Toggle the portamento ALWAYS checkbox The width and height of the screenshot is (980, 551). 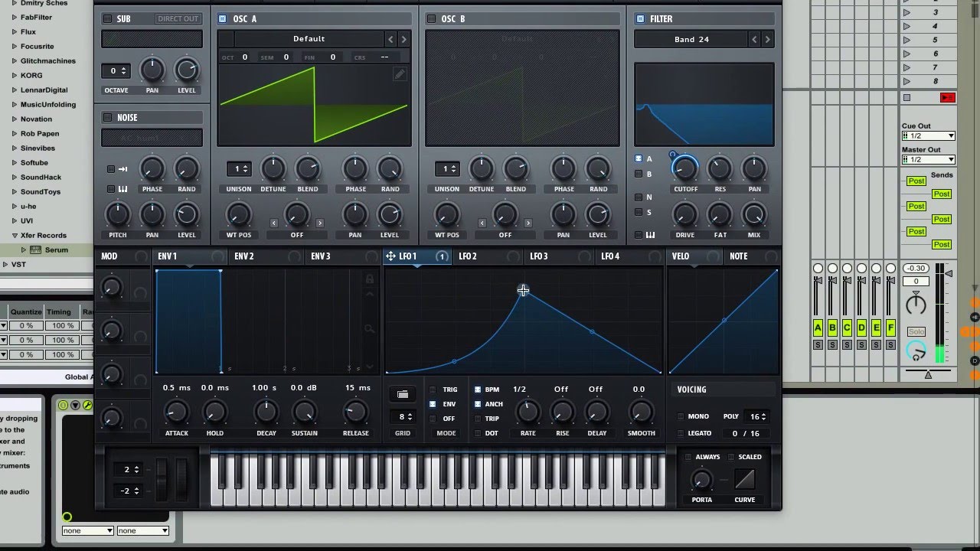coord(688,457)
